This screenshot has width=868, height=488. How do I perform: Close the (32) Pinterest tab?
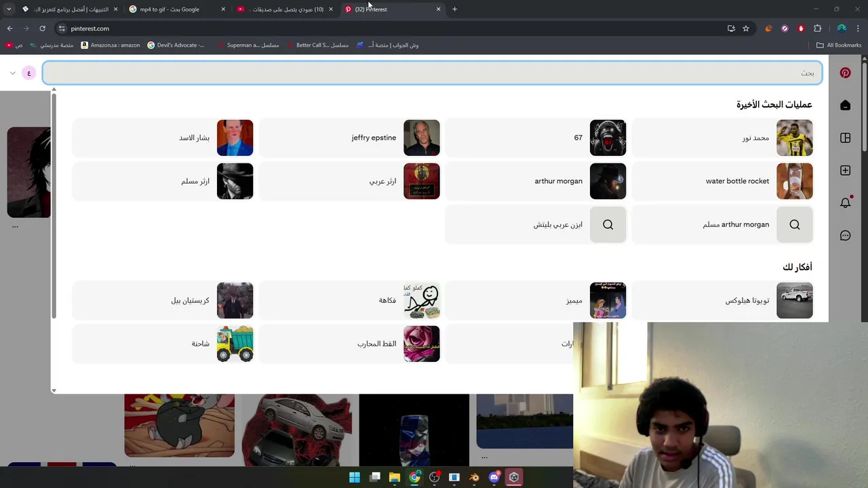(439, 9)
